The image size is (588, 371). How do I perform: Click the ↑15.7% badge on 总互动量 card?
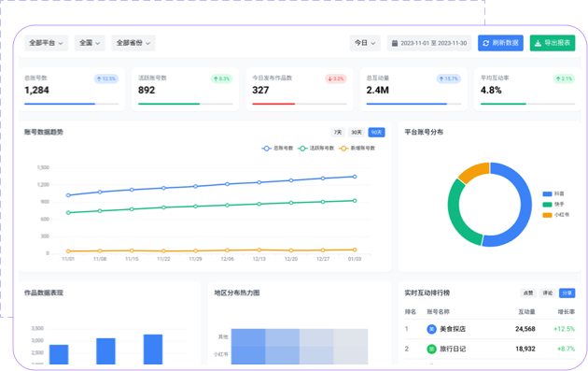(x=449, y=78)
